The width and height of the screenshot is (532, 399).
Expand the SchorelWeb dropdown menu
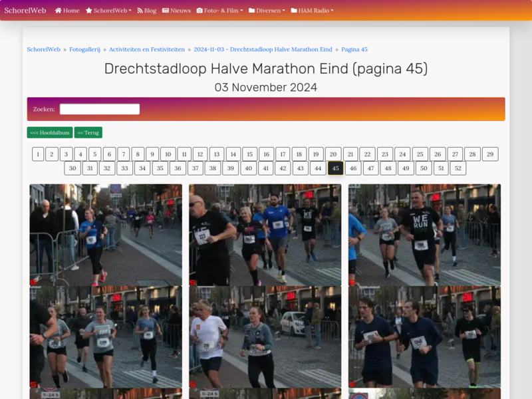click(x=108, y=11)
